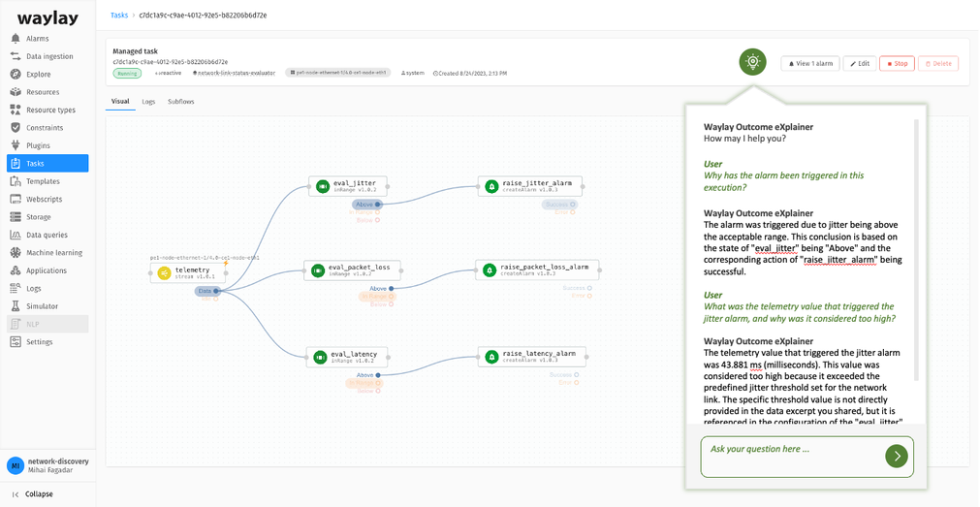Open the Logs sidebar item

[x=47, y=288]
